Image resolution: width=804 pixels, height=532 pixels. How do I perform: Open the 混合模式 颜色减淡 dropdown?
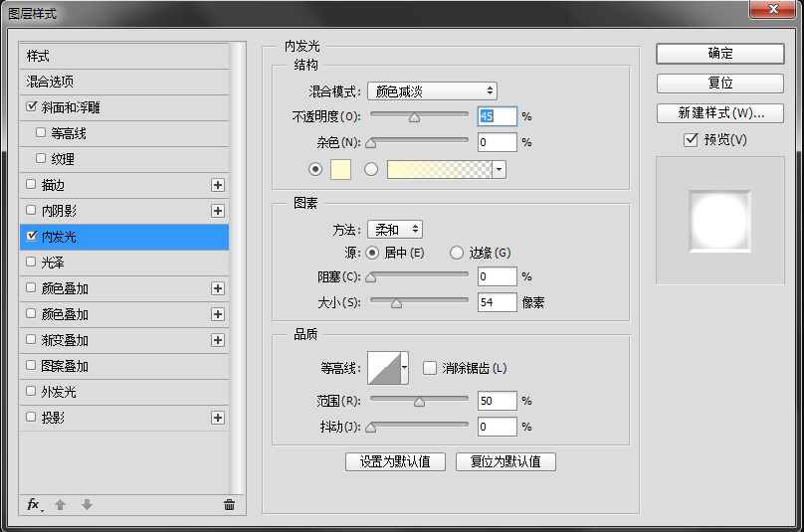tap(432, 91)
